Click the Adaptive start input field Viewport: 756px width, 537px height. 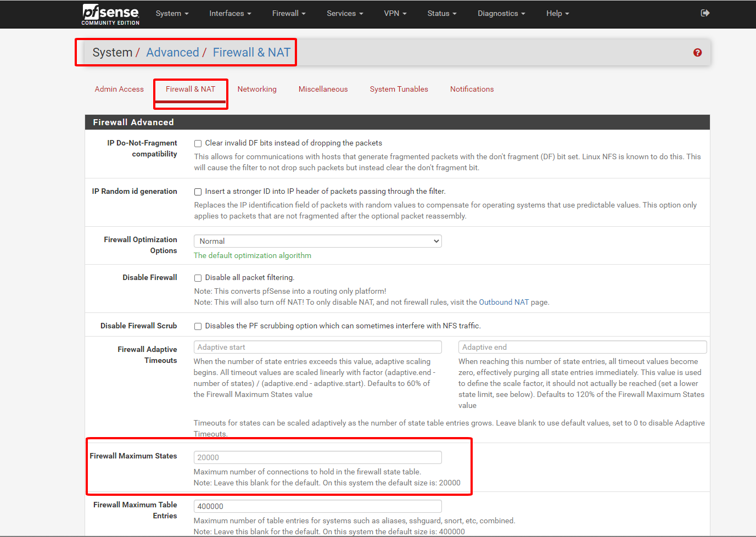(x=318, y=347)
